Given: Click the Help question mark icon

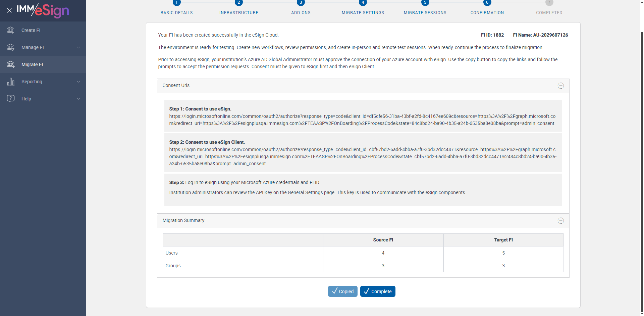Looking at the screenshot, I should [x=11, y=99].
